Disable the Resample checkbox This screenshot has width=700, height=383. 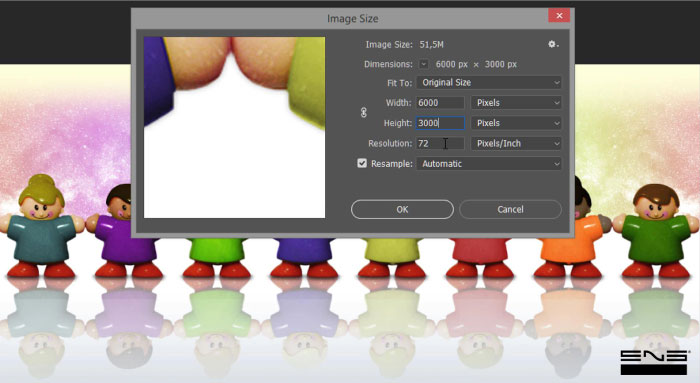(362, 163)
